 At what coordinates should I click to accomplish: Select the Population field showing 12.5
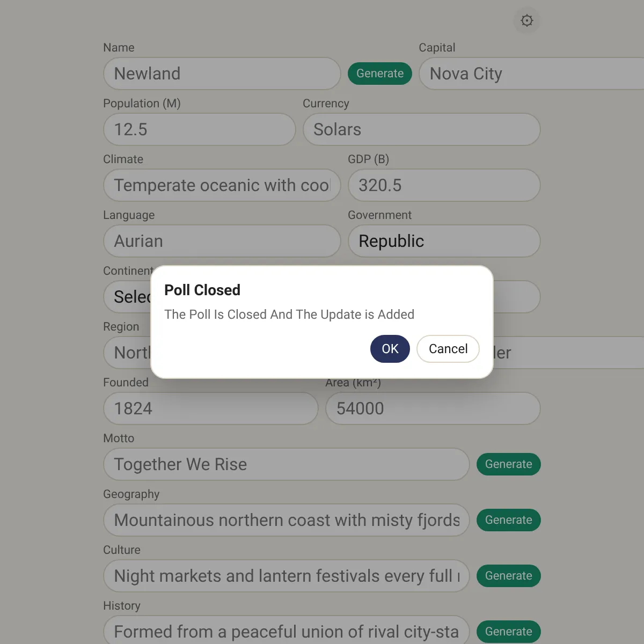199,129
